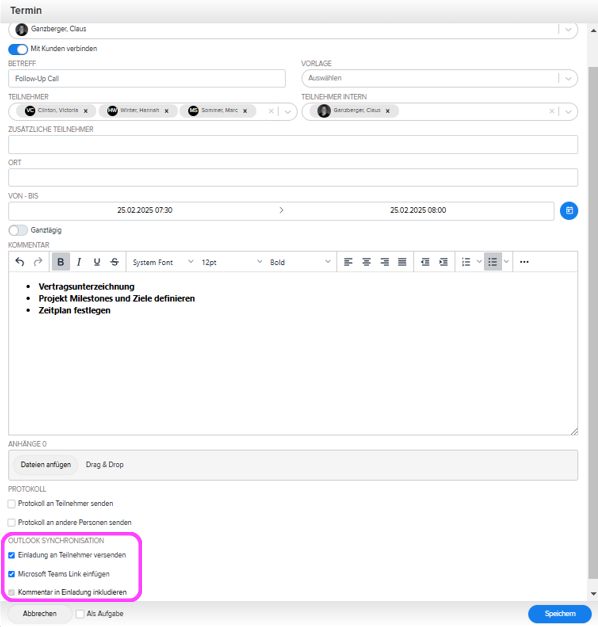Click the Speichern button
The height and width of the screenshot is (627, 598).
(560, 614)
